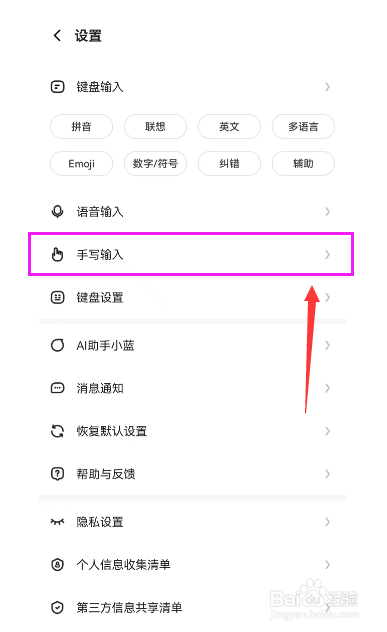Tap the 帮助与反馈 question mark icon

coord(57,474)
